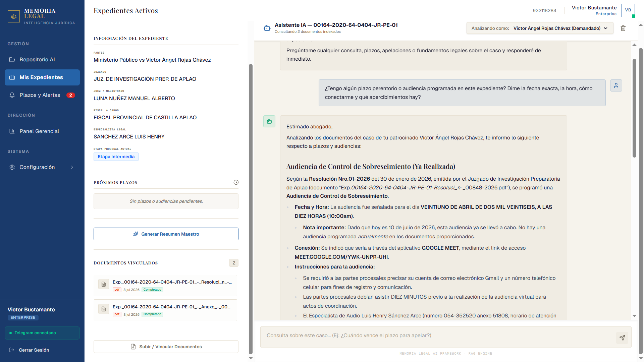Click the page scrollbar at far right edge

coord(641,201)
